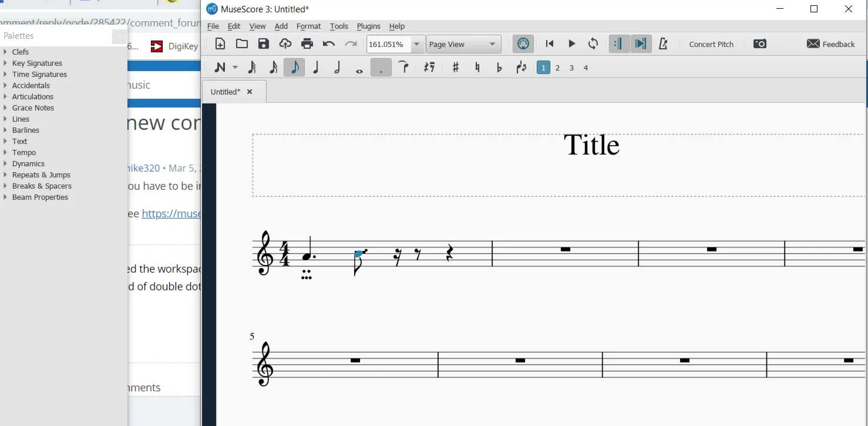Click the New Score icon
The height and width of the screenshot is (426, 868).
click(x=220, y=44)
